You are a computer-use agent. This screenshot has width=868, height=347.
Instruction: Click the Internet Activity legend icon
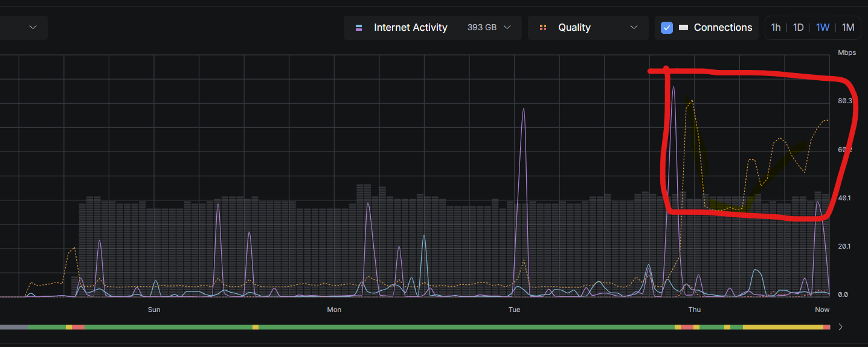pyautogui.click(x=359, y=28)
